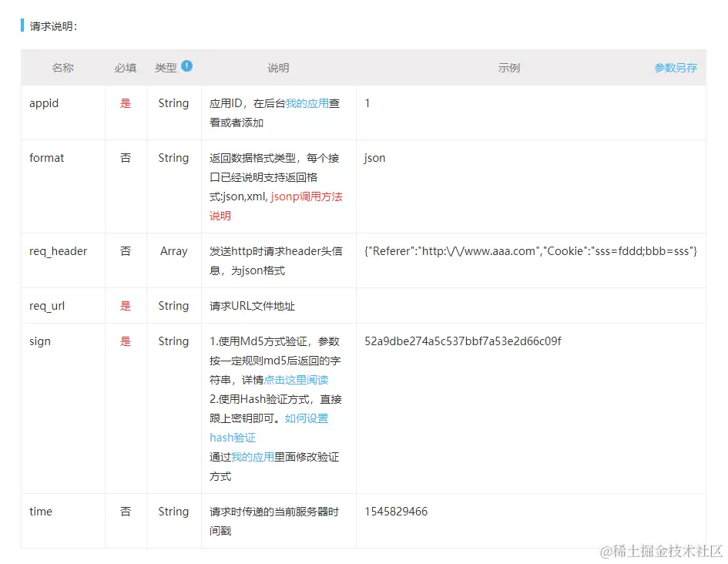728x564 pixels.
Task: Click the 发送http时请求header头信息 description
Action: point(276,260)
